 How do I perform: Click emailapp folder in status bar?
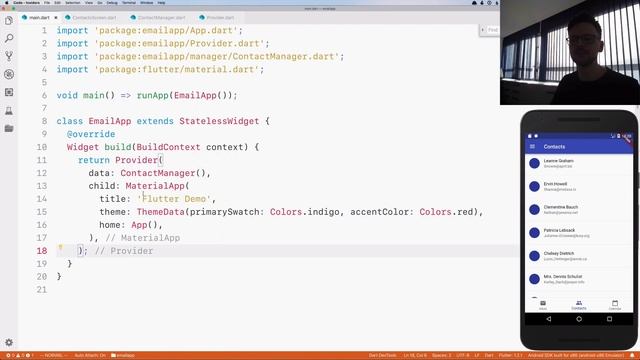click(x=122, y=356)
